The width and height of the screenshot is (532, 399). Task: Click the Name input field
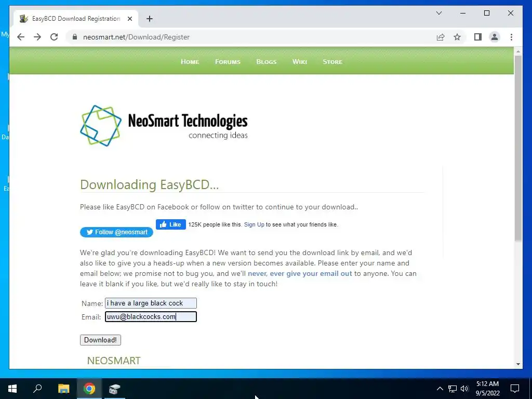click(x=151, y=303)
